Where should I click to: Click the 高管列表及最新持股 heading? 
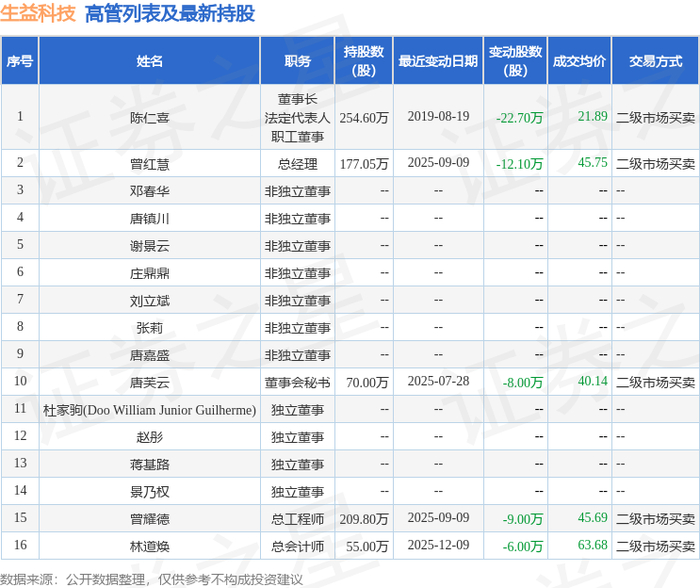click(x=170, y=13)
